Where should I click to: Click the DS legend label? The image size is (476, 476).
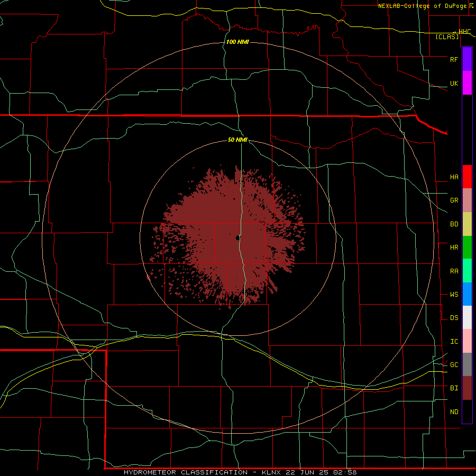tap(454, 318)
